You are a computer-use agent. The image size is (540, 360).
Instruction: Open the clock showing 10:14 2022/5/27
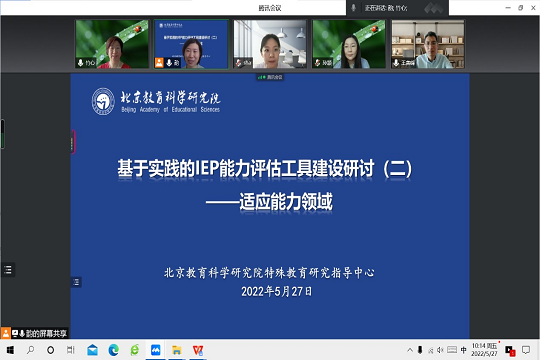click(484, 350)
